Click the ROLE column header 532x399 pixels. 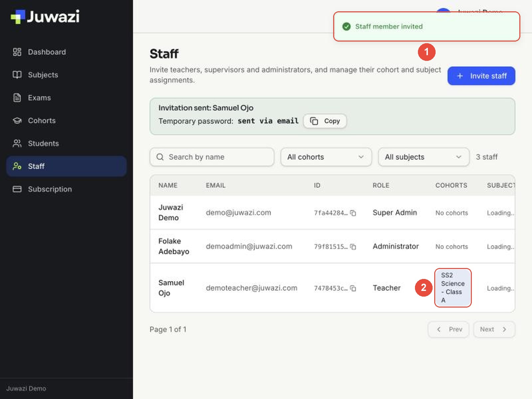[x=381, y=185]
